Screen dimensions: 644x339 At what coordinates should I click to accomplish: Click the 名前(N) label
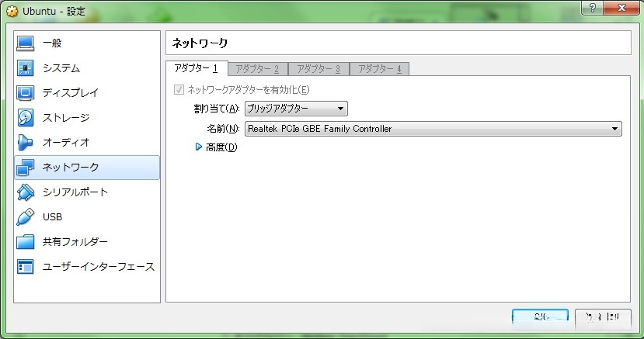point(223,129)
